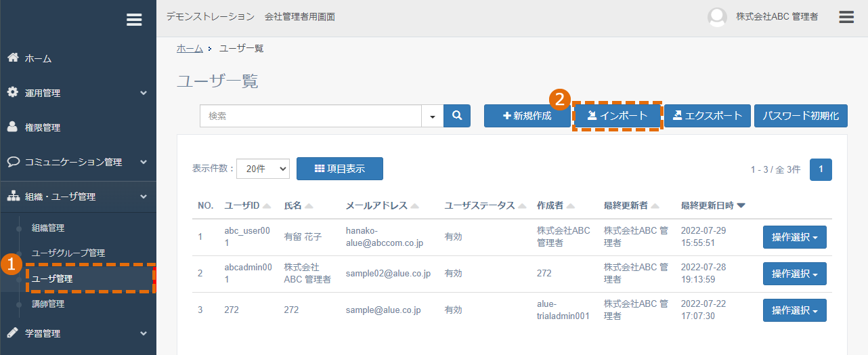Sort by 最終更新者 column header
Image resolution: width=868 pixels, height=355 pixels.
click(632, 206)
